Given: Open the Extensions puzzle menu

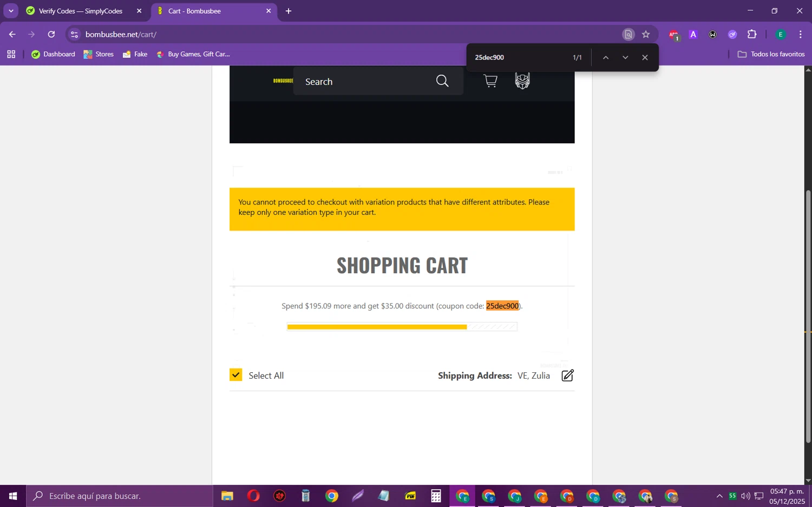Looking at the screenshot, I should click(751, 34).
